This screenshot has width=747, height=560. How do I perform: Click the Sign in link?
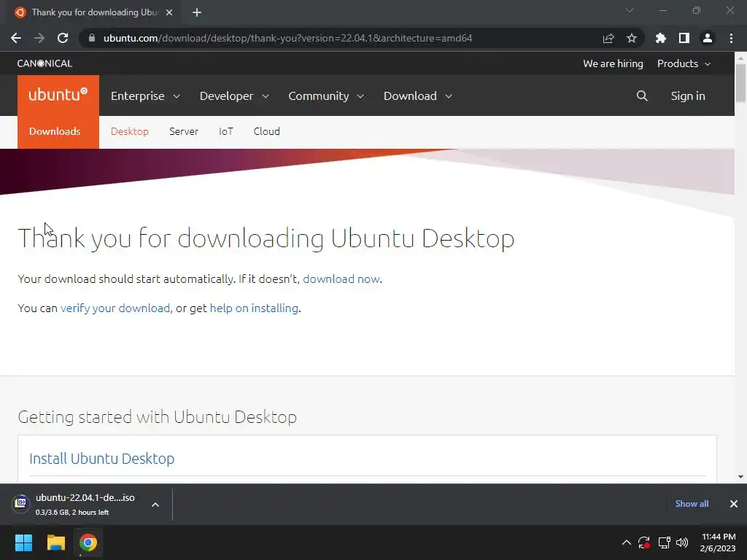tap(687, 96)
